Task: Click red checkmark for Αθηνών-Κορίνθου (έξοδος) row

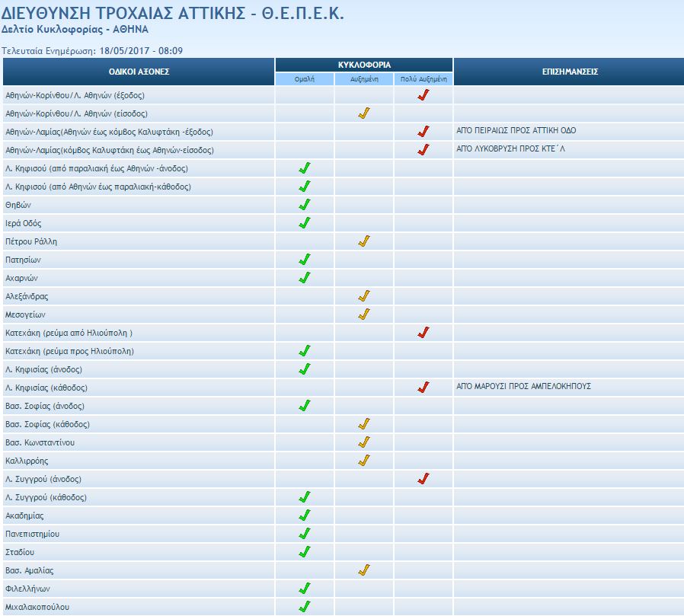Action: pos(424,95)
